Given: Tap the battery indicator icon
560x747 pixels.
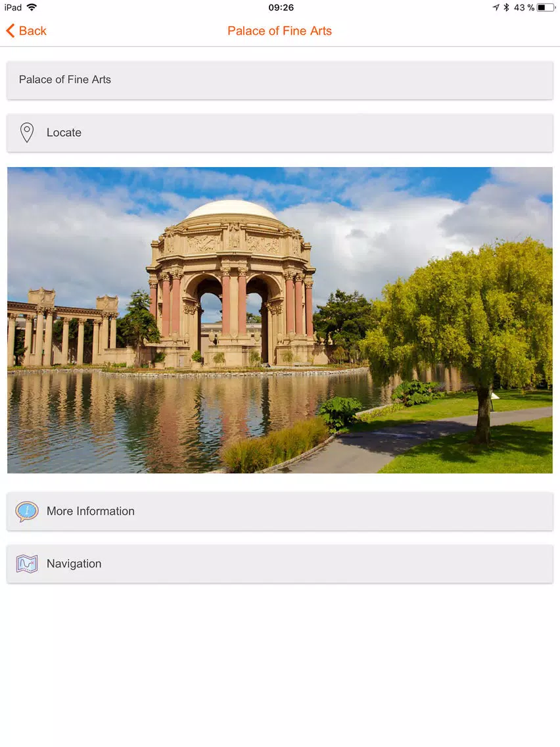Looking at the screenshot, I should pos(546,7).
